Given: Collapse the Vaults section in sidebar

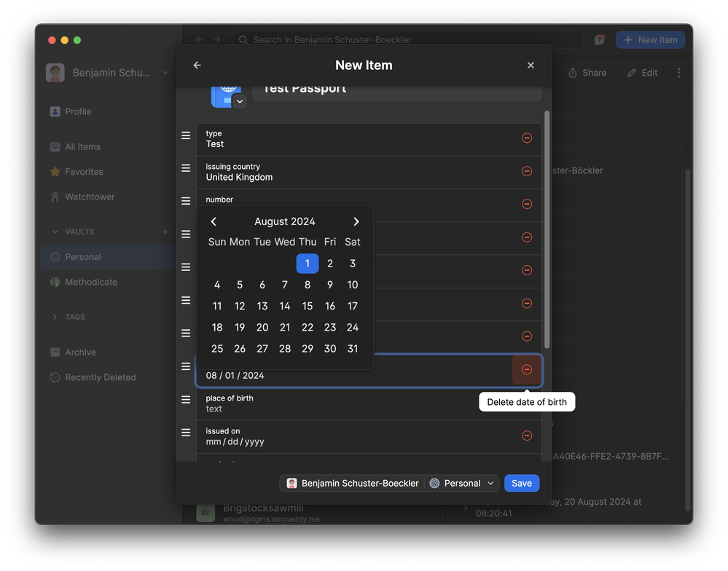Looking at the screenshot, I should (55, 232).
